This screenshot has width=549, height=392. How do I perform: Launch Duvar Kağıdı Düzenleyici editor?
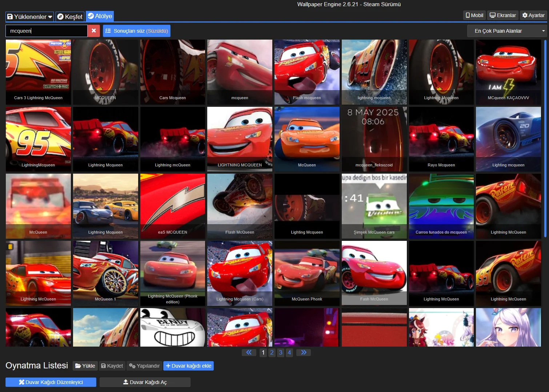(x=51, y=382)
